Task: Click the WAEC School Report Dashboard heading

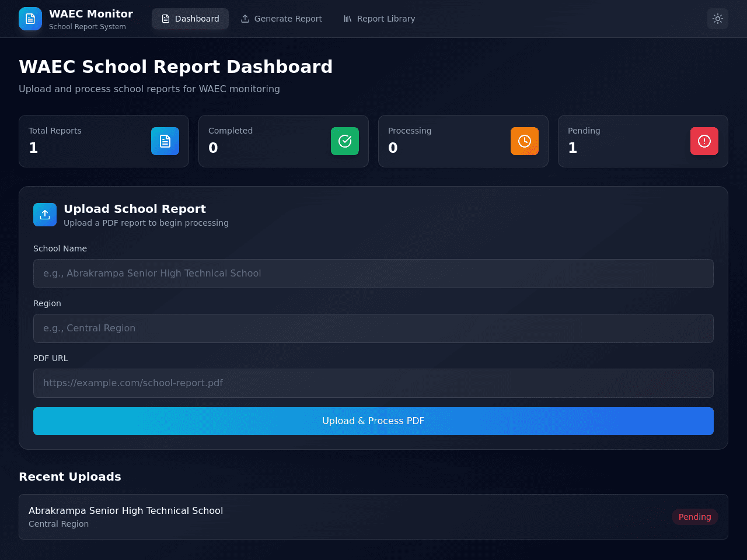Action: (176, 66)
